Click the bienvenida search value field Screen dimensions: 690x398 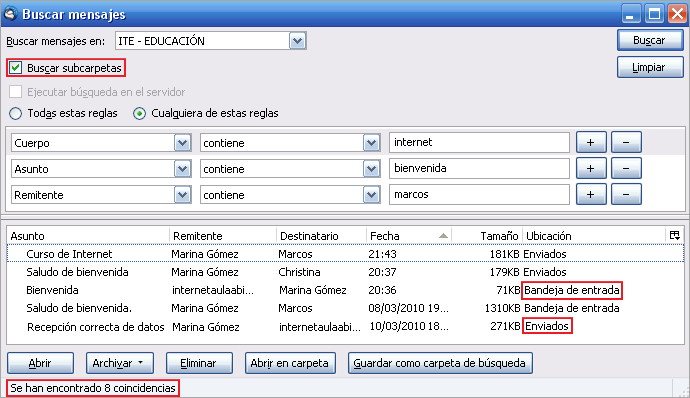click(479, 168)
